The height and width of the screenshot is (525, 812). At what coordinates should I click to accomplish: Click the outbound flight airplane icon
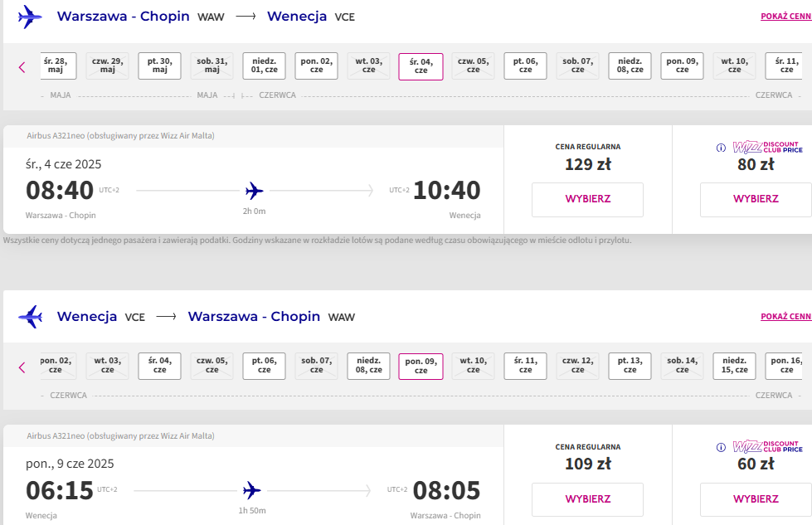30,17
